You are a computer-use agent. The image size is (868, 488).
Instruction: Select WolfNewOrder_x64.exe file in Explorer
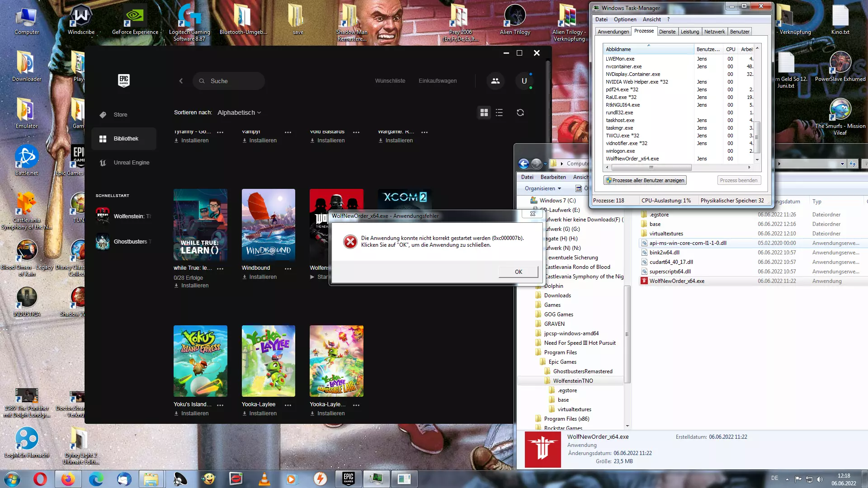click(x=676, y=281)
